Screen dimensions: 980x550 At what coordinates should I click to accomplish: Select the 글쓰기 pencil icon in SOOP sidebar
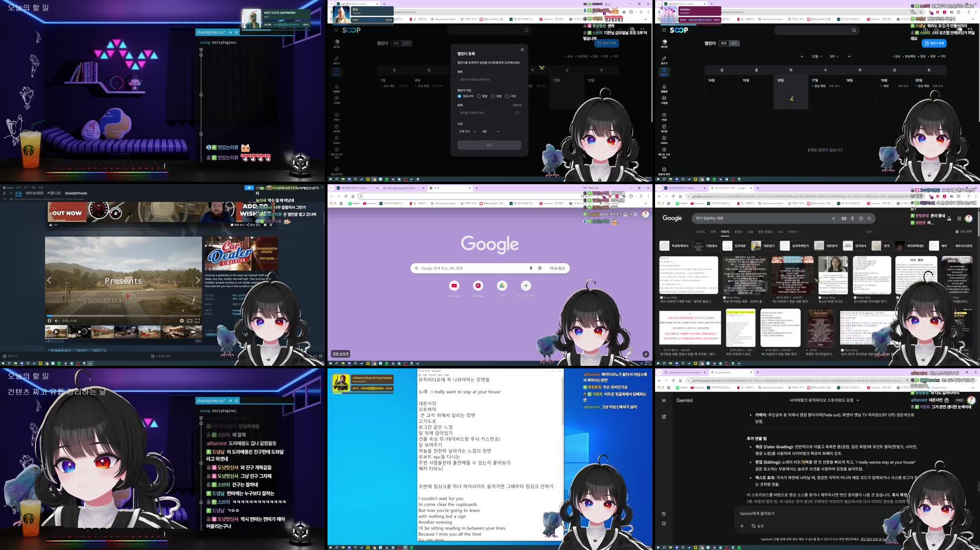pos(336,58)
